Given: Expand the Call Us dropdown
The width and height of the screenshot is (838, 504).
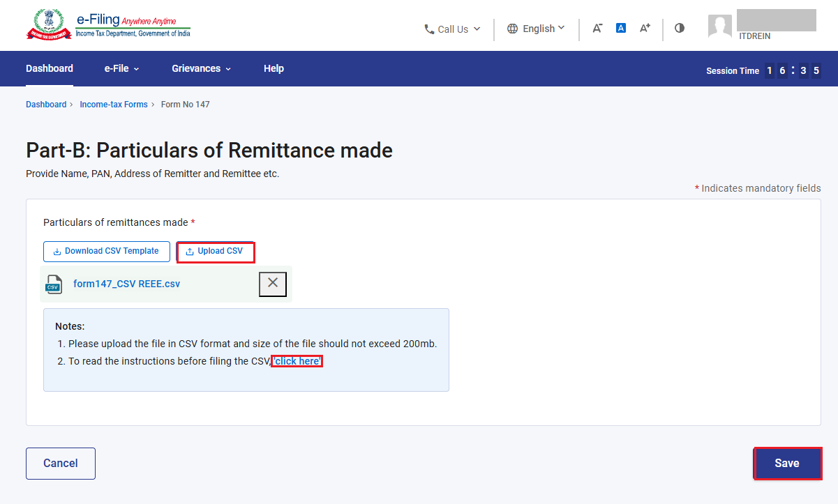Looking at the screenshot, I should coord(452,29).
